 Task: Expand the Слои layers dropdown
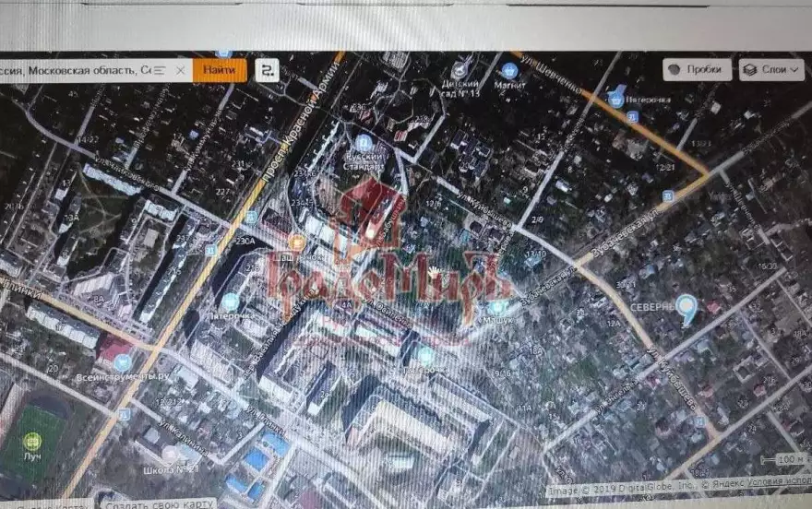click(771, 69)
